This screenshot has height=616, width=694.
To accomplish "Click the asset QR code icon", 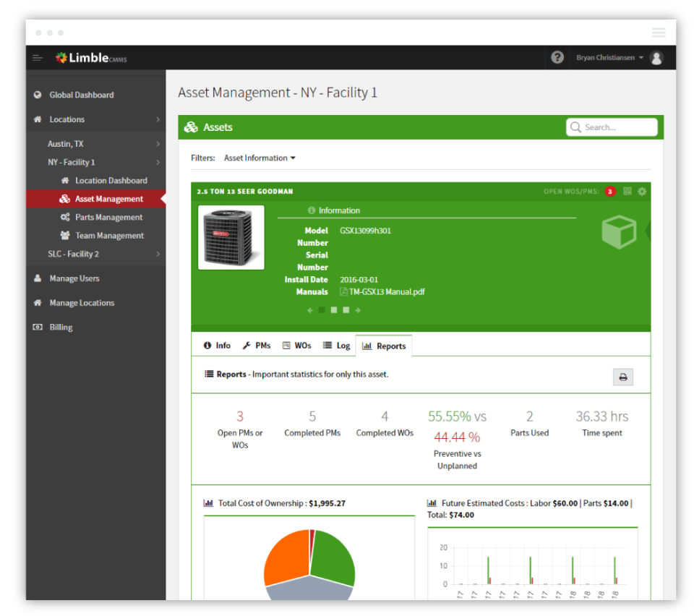I will 627,191.
